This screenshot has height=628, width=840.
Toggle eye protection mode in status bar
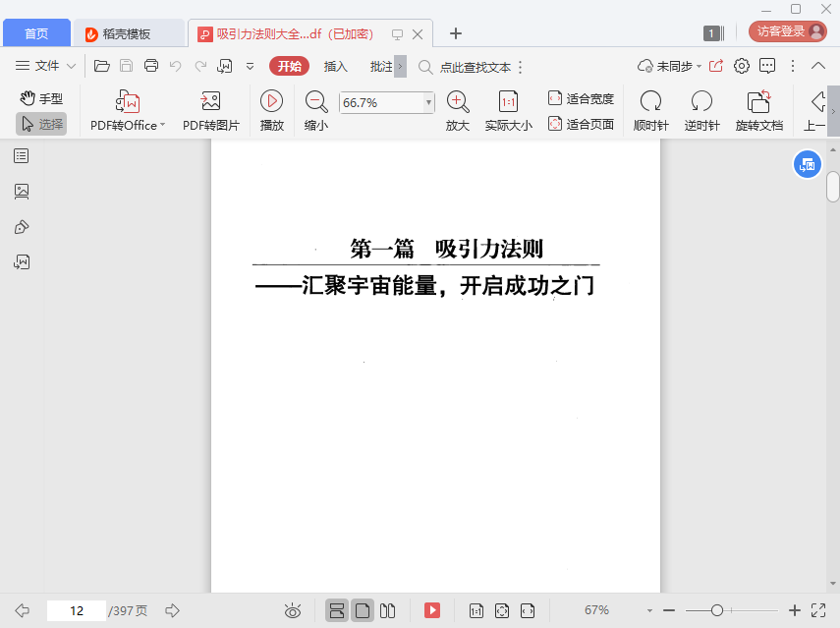click(x=292, y=610)
